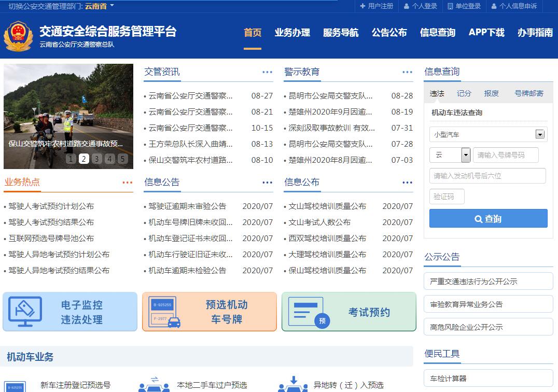Open more items in 业务热点

128,183
